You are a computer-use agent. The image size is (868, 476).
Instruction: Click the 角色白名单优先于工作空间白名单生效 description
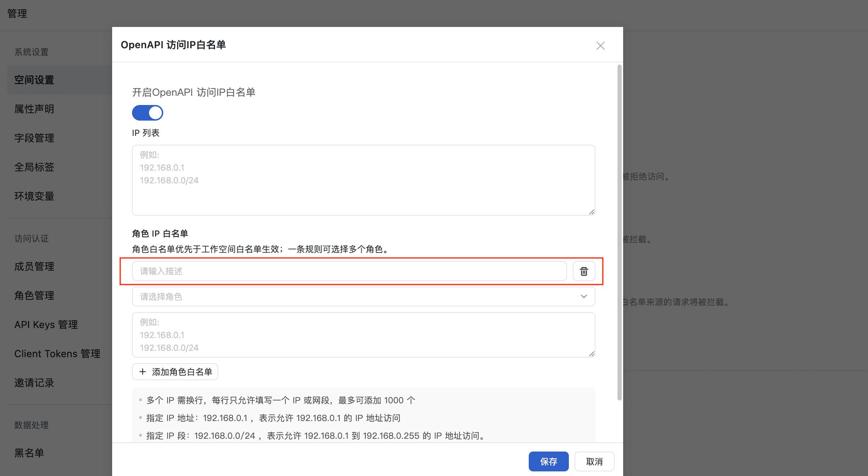click(x=262, y=249)
